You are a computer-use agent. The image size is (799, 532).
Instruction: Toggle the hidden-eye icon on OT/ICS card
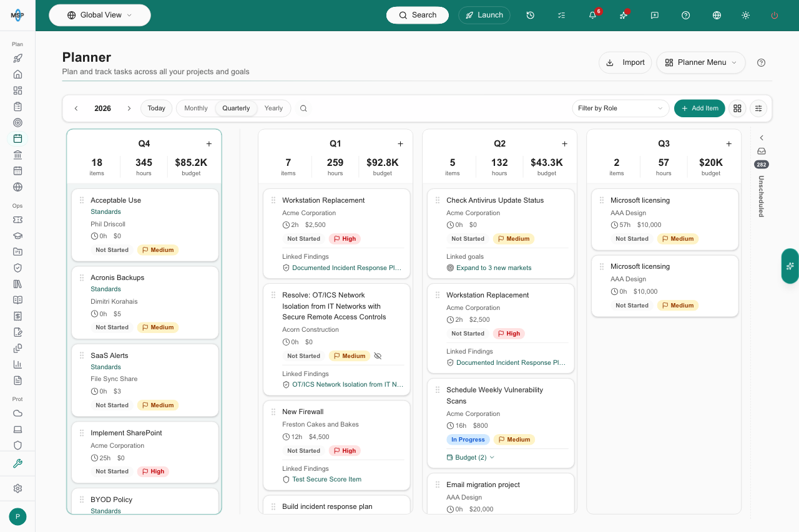point(378,356)
